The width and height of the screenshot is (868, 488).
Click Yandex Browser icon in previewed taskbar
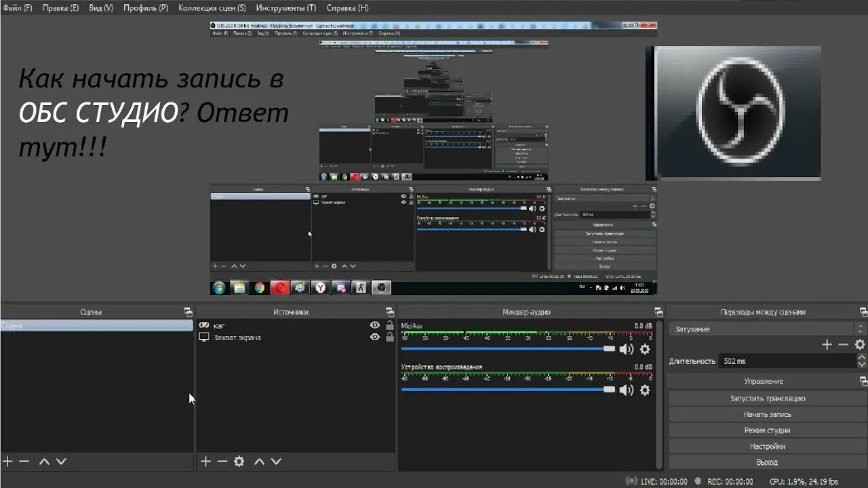point(320,287)
